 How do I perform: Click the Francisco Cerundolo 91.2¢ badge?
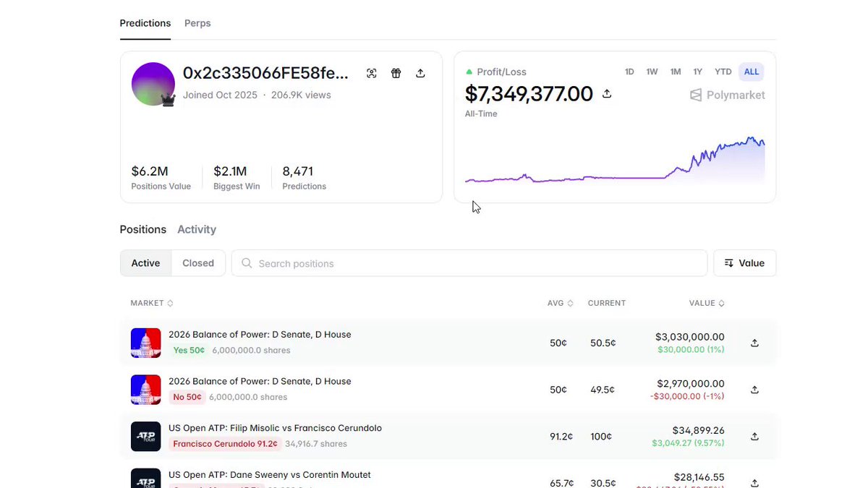(225, 444)
